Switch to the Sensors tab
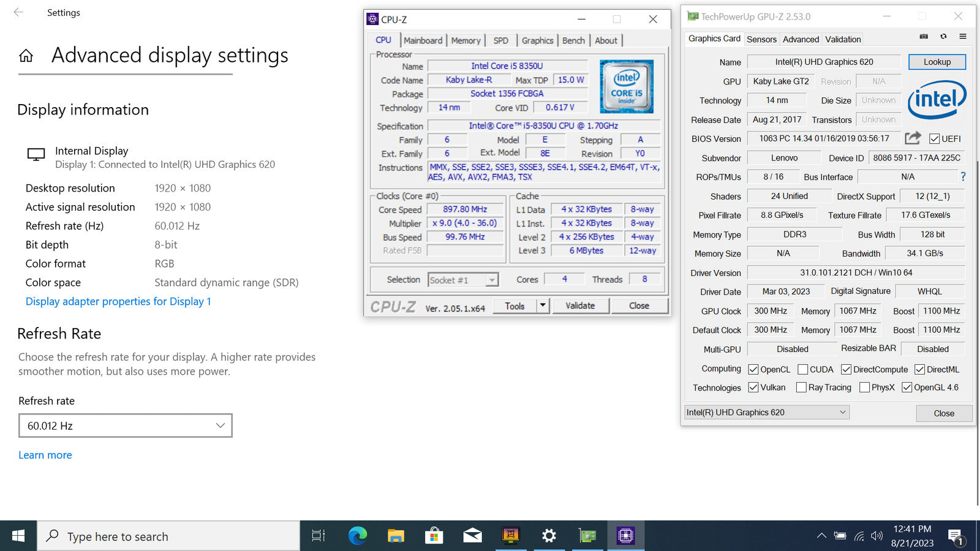 click(x=761, y=39)
